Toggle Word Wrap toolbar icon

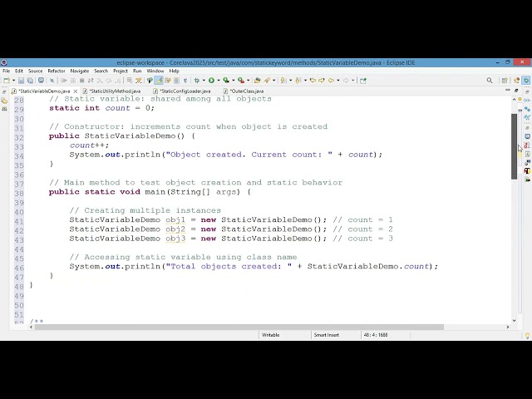coord(168,81)
